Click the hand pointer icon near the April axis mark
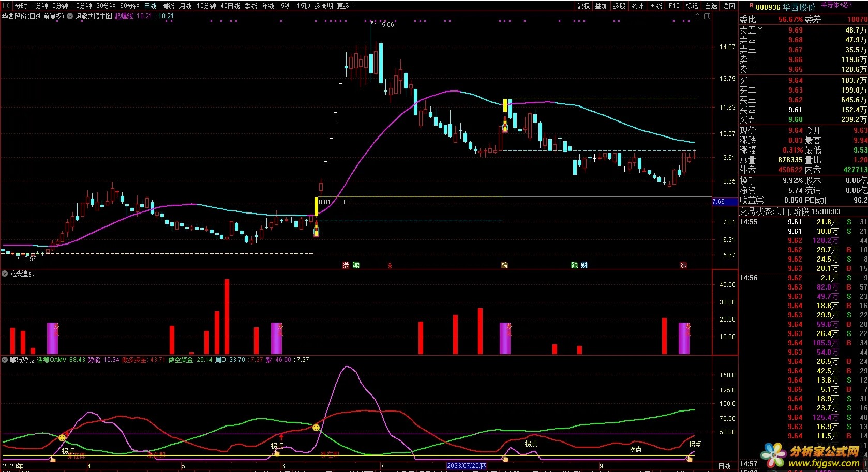Image resolution: width=868 pixels, height=472 pixels. point(52,459)
